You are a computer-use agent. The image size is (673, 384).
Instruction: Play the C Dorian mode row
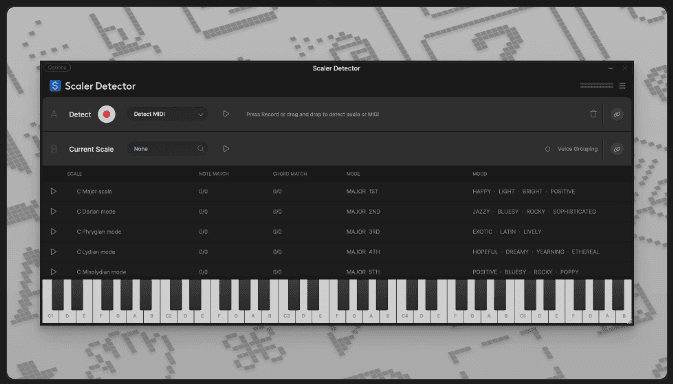tap(53, 212)
